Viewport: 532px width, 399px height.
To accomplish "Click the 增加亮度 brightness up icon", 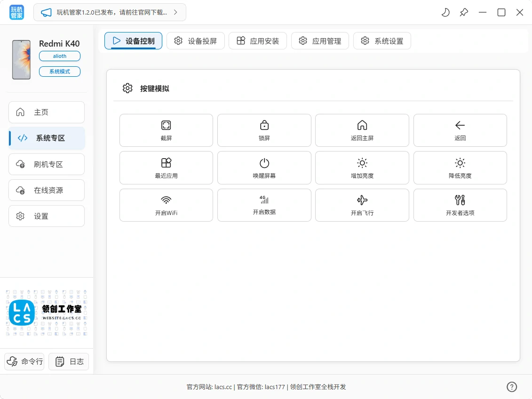I will (x=362, y=163).
